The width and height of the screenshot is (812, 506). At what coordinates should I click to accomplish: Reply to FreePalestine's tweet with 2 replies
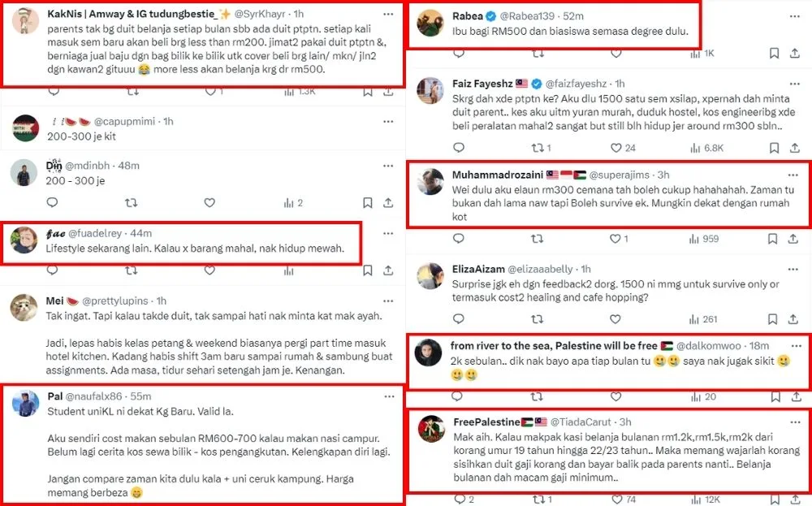459,499
